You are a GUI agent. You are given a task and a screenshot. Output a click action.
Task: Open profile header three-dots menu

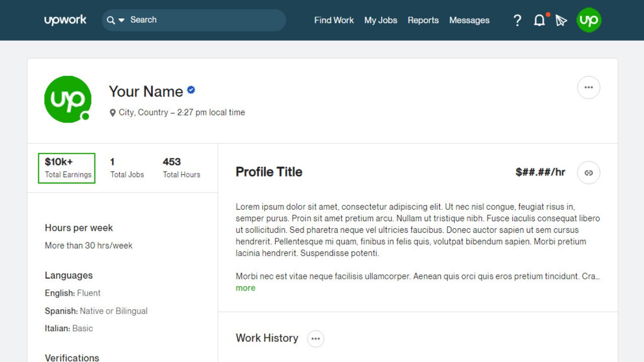pyautogui.click(x=589, y=87)
